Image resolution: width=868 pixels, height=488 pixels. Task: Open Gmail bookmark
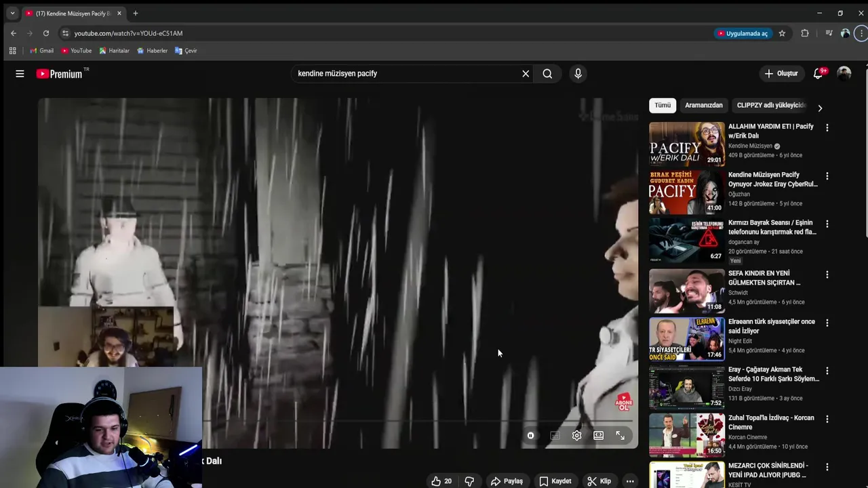[x=41, y=51]
